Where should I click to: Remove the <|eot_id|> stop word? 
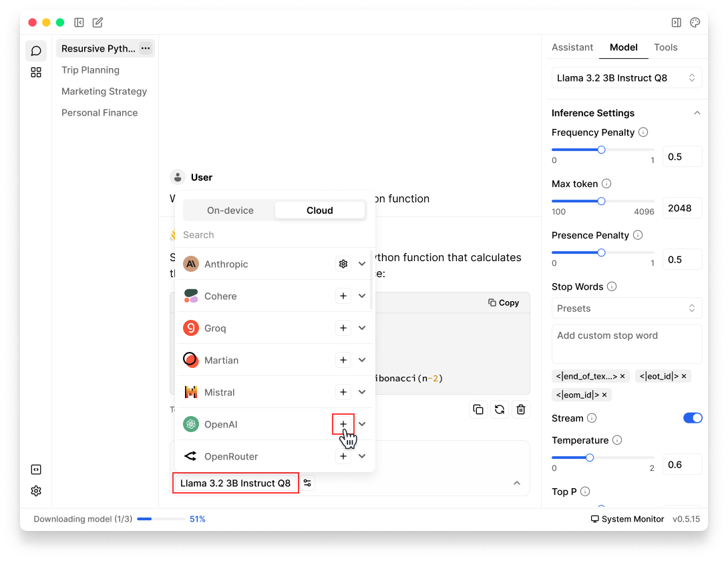683,376
